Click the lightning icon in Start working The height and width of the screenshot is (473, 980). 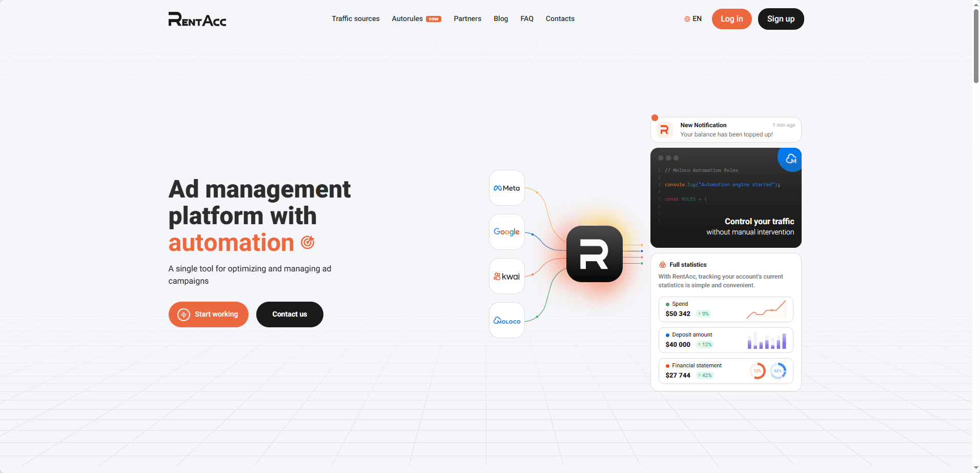pyautogui.click(x=183, y=314)
